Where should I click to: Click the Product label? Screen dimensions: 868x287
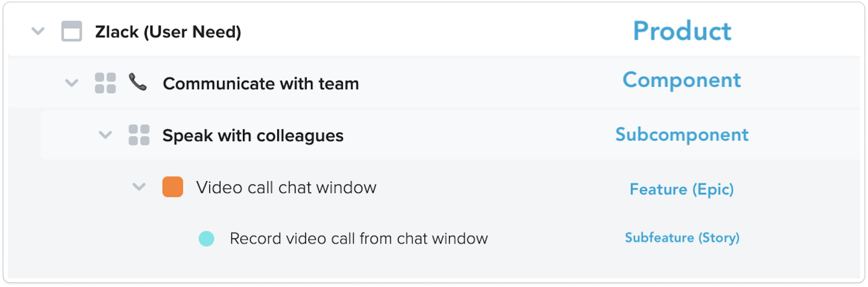682,31
